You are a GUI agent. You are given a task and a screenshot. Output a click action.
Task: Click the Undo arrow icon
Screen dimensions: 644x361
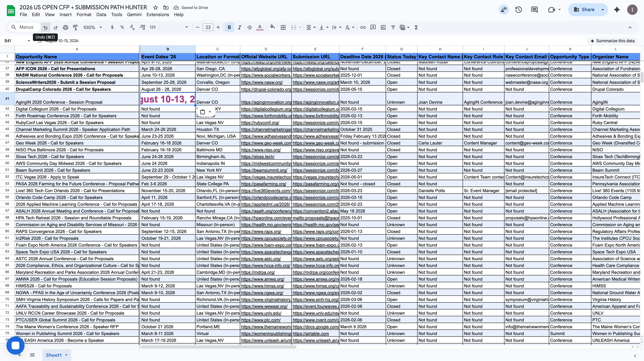[45, 28]
